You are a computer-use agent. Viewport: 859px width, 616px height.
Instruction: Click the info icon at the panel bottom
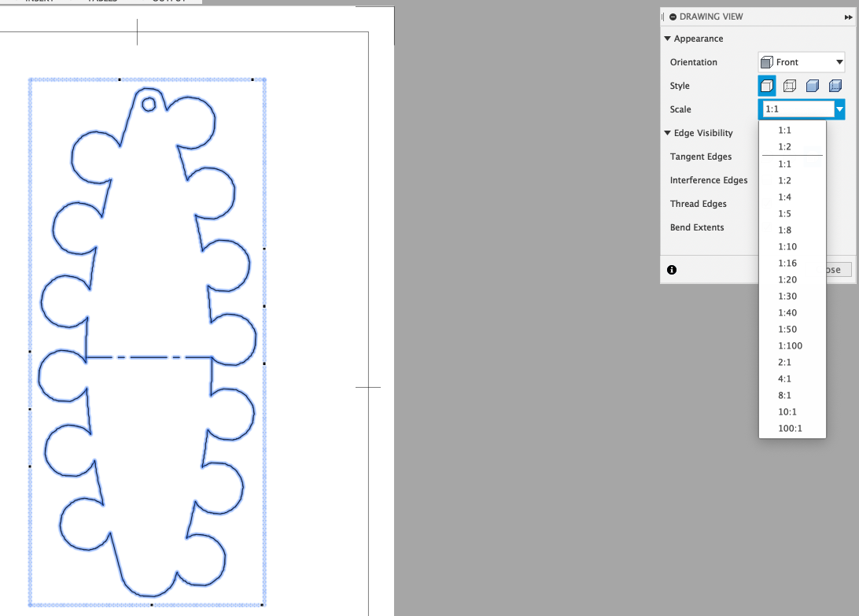point(672,270)
